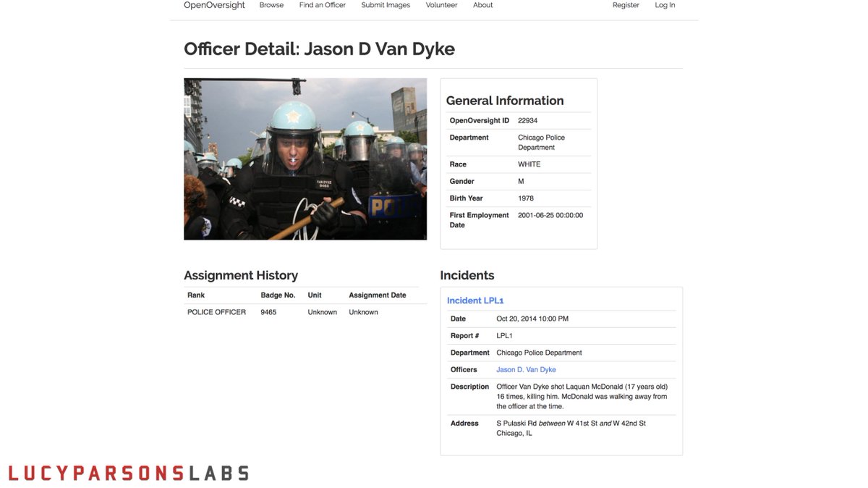Click the Assignment Date column header

(x=378, y=295)
